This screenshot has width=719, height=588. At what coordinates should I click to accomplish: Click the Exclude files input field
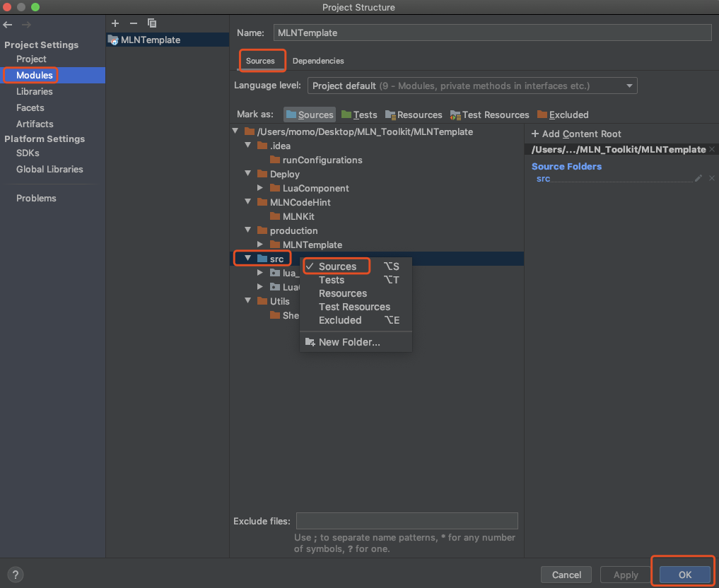click(x=407, y=521)
